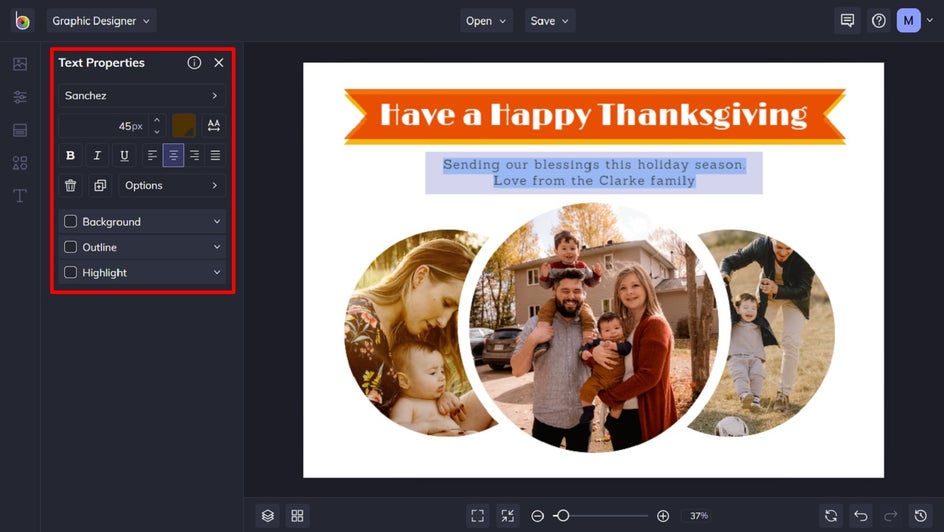Align text center
This screenshot has width=944, height=532.
point(173,155)
